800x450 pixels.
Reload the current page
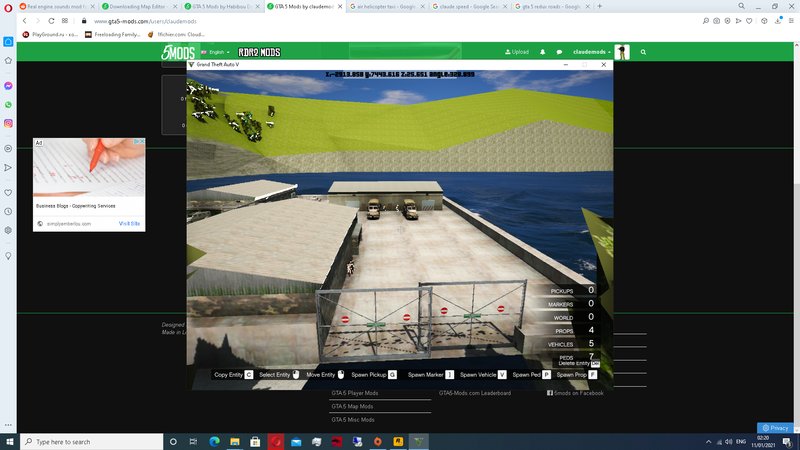(x=51, y=21)
